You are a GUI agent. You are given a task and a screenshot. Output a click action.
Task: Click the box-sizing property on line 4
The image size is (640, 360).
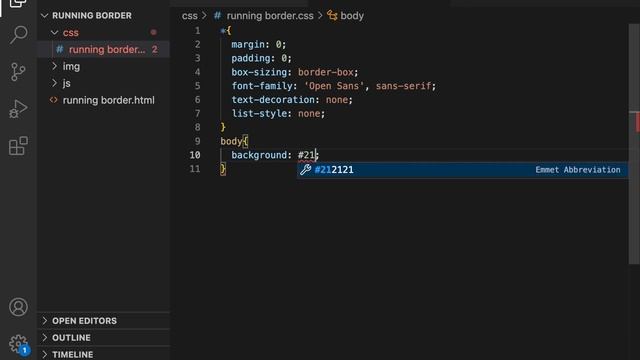point(259,72)
